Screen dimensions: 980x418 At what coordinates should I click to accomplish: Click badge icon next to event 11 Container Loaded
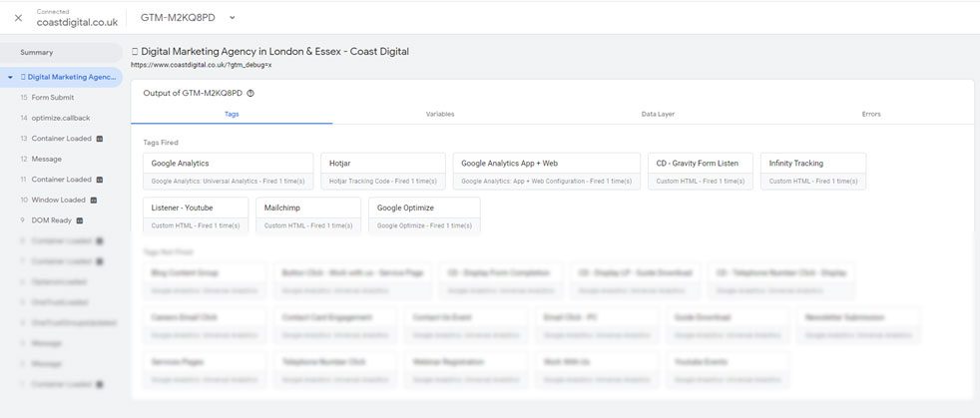100,180
